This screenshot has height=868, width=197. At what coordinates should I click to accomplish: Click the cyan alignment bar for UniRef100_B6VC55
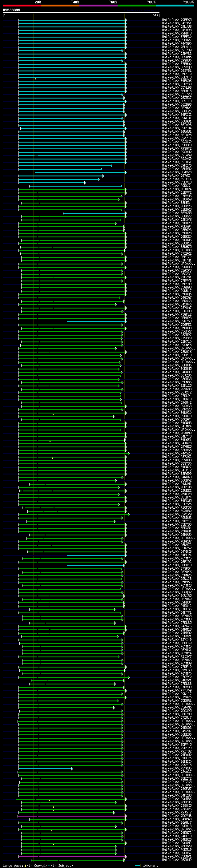click(94, 213)
